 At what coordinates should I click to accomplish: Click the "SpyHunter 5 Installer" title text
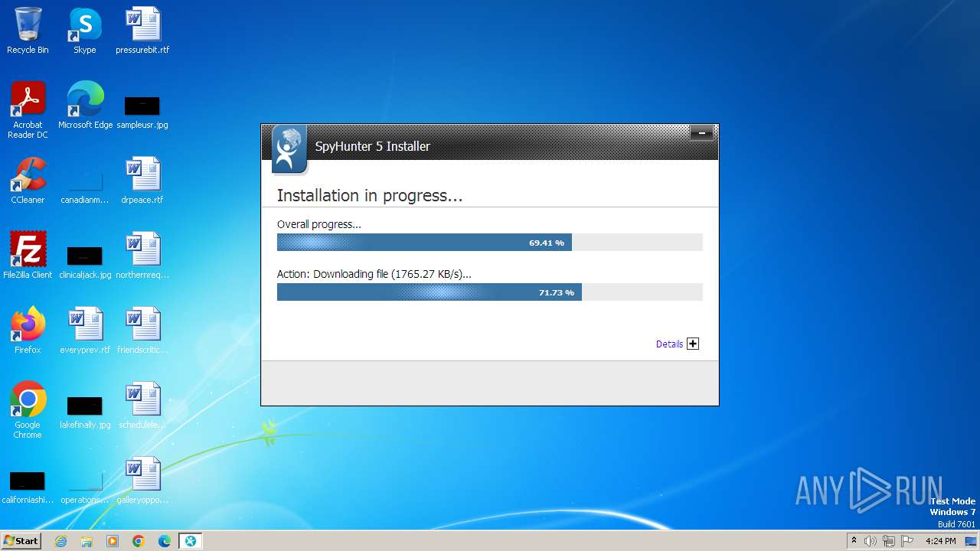[x=373, y=146]
